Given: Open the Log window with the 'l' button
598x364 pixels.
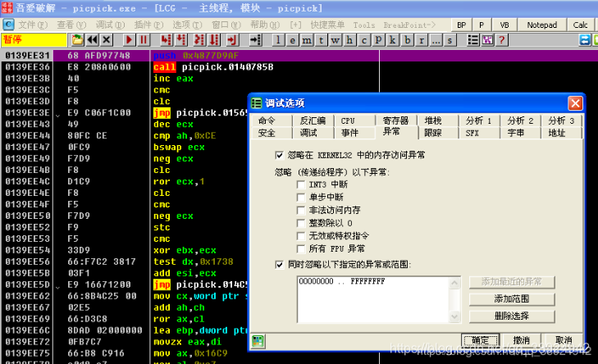Looking at the screenshot, I should (x=278, y=40).
